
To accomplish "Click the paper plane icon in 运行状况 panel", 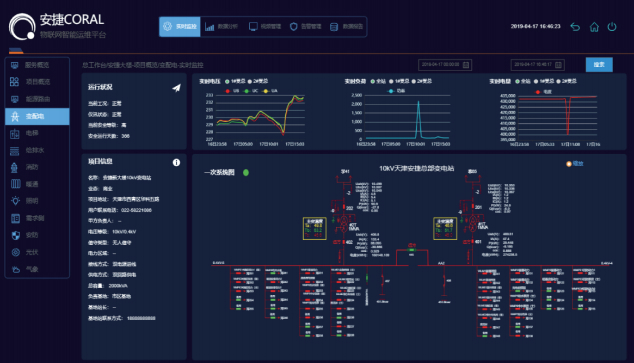I will [x=176, y=88].
